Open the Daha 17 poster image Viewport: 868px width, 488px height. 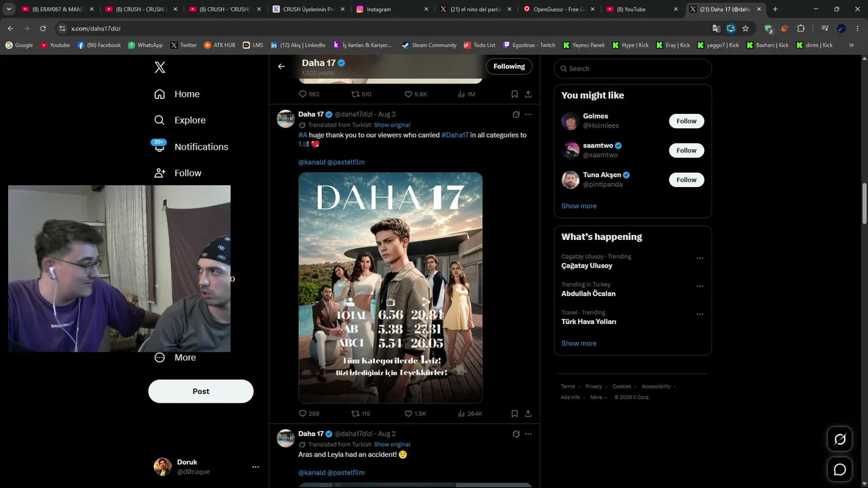[x=391, y=288]
